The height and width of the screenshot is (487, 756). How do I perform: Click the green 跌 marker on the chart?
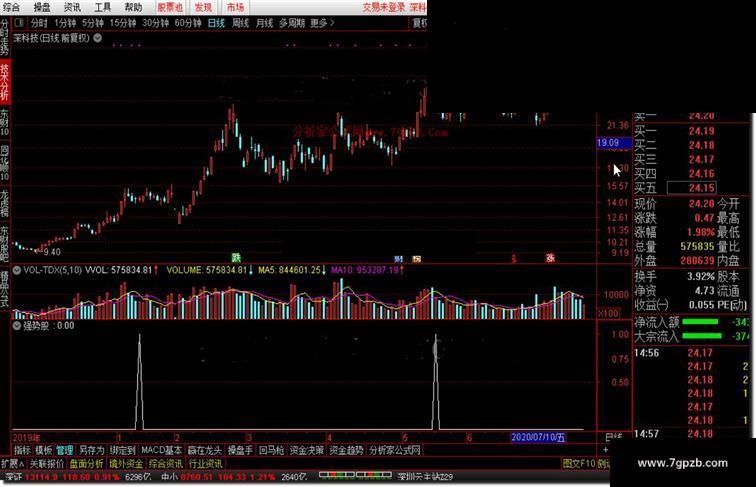(x=236, y=258)
